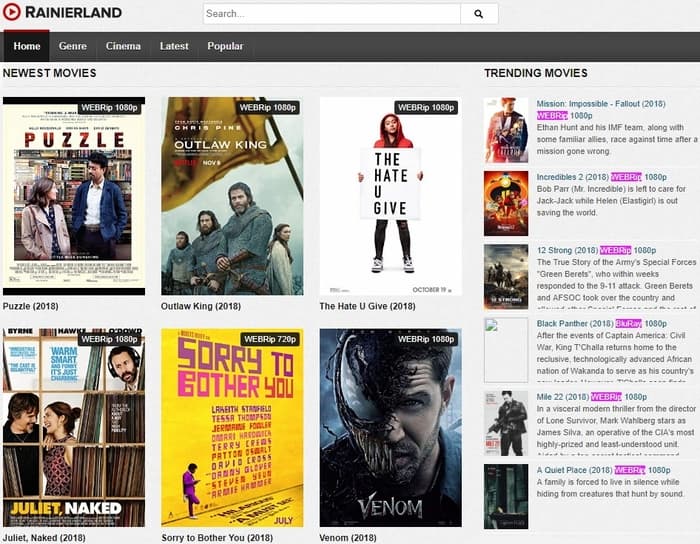Click the WEBRip tag beside 12 Strong
This screenshot has width=700, height=544.
click(615, 250)
